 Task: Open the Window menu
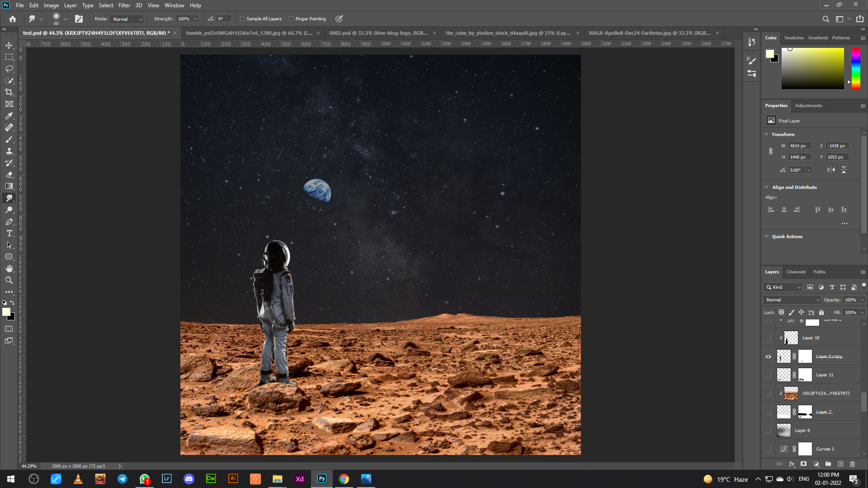click(174, 5)
